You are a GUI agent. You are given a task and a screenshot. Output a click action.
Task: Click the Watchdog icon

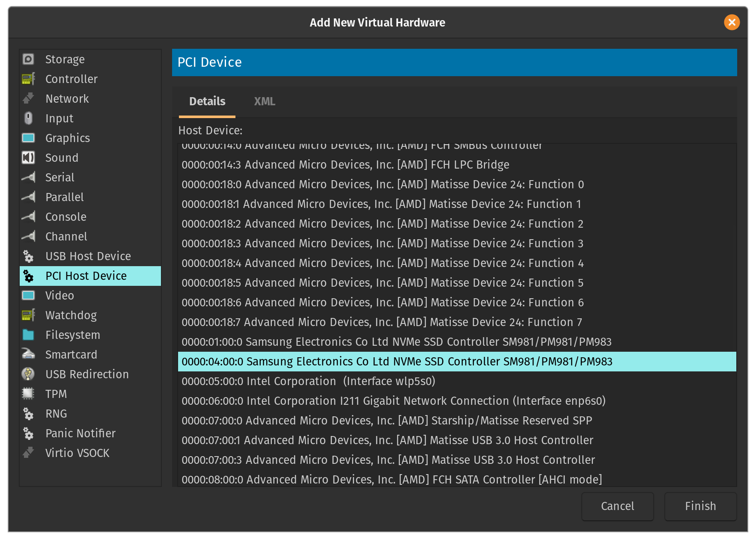tap(28, 315)
